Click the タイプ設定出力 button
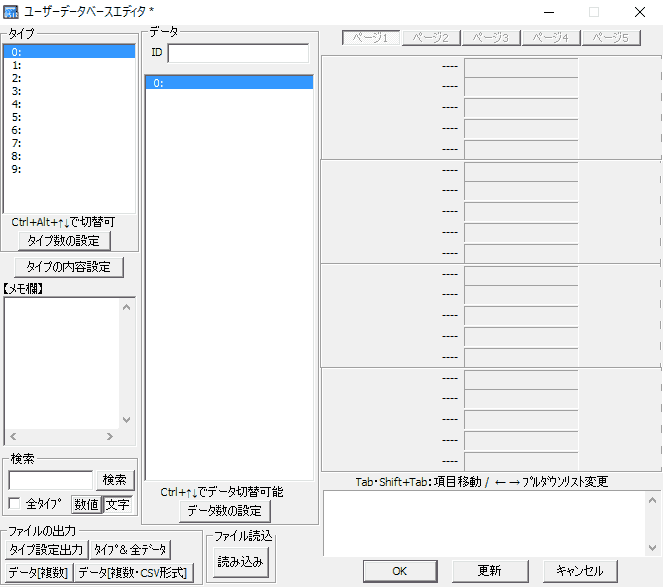Image resolution: width=663 pixels, height=587 pixels. click(47, 550)
